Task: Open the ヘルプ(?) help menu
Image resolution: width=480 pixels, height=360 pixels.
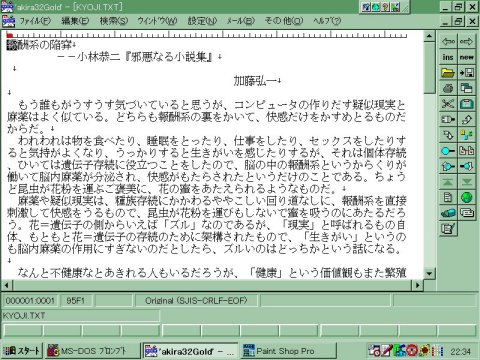Action: [x=327, y=21]
